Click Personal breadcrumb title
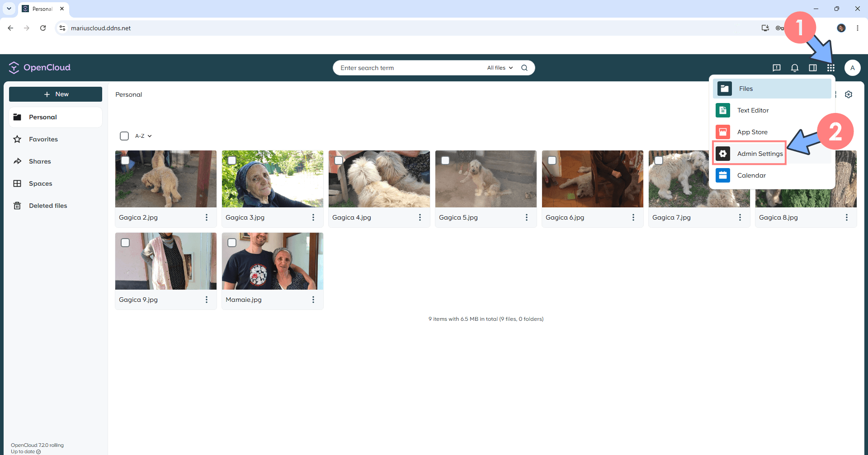This screenshot has height=455, width=868. pos(128,94)
